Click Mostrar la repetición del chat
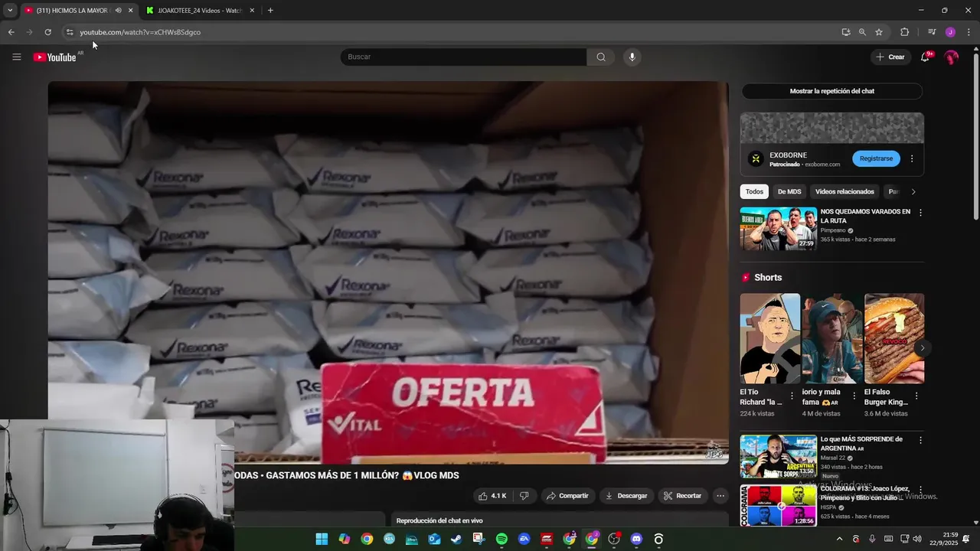980x551 pixels. (831, 91)
